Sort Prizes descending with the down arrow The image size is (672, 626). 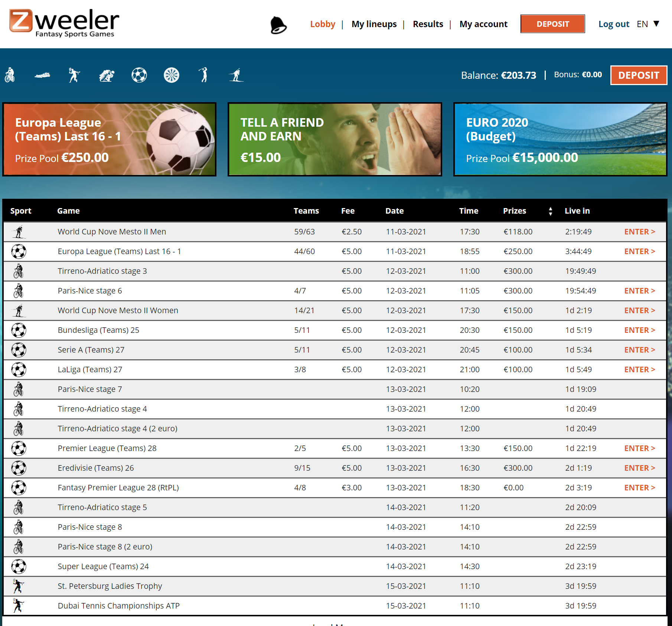point(551,213)
